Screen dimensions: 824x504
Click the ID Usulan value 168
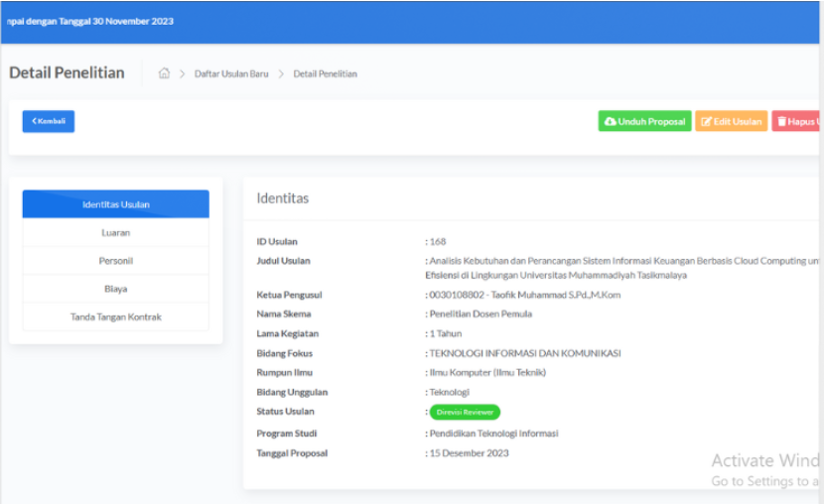click(438, 242)
